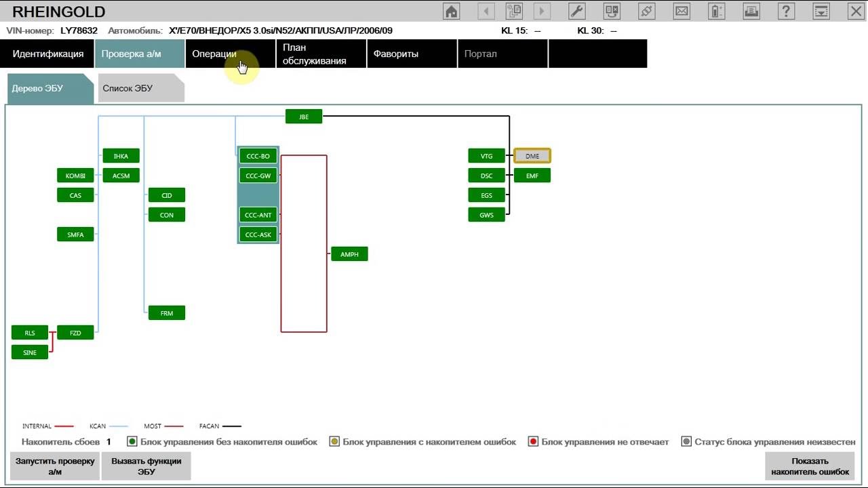Click Запустить проверку а/м button
This screenshot has height=488, width=868.
coord(55,466)
